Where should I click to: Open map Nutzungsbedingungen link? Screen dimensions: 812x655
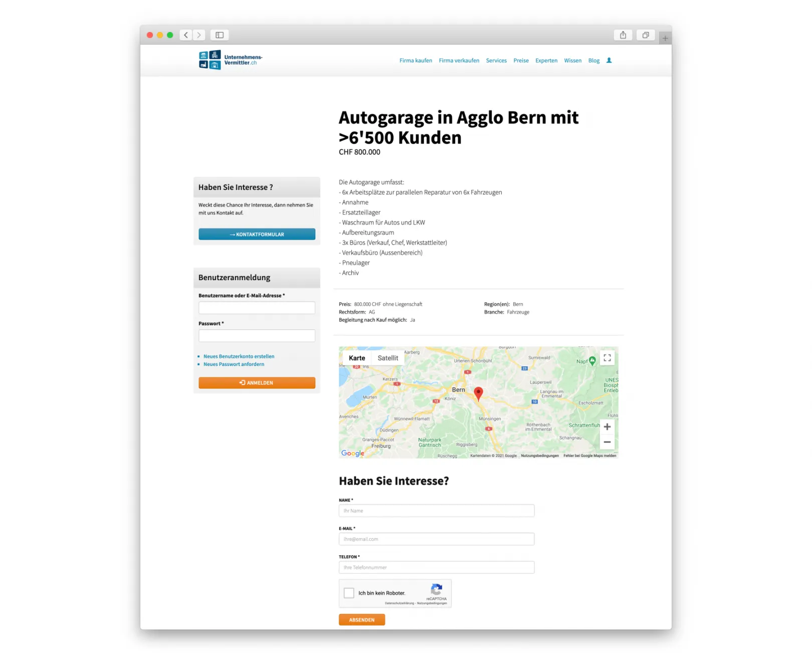coord(540,456)
